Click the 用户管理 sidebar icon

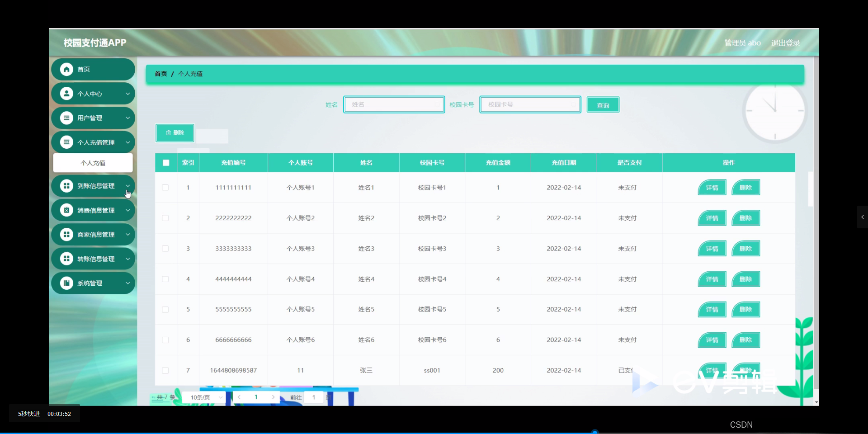click(x=66, y=118)
